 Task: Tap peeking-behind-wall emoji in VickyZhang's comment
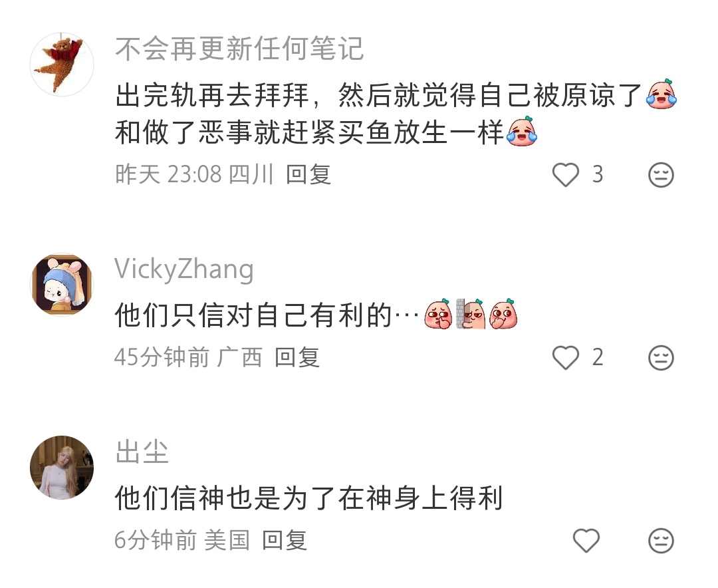point(471,314)
